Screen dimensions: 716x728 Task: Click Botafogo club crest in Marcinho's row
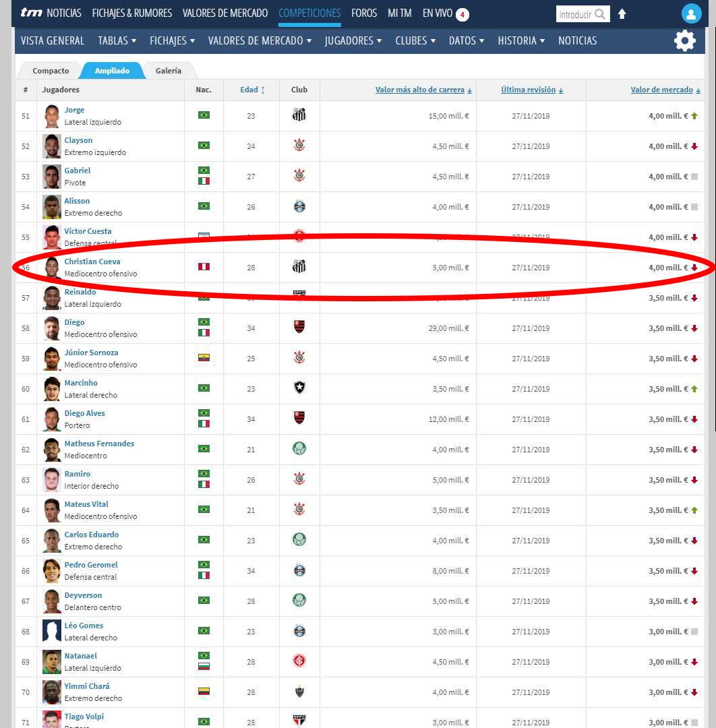coord(299,388)
